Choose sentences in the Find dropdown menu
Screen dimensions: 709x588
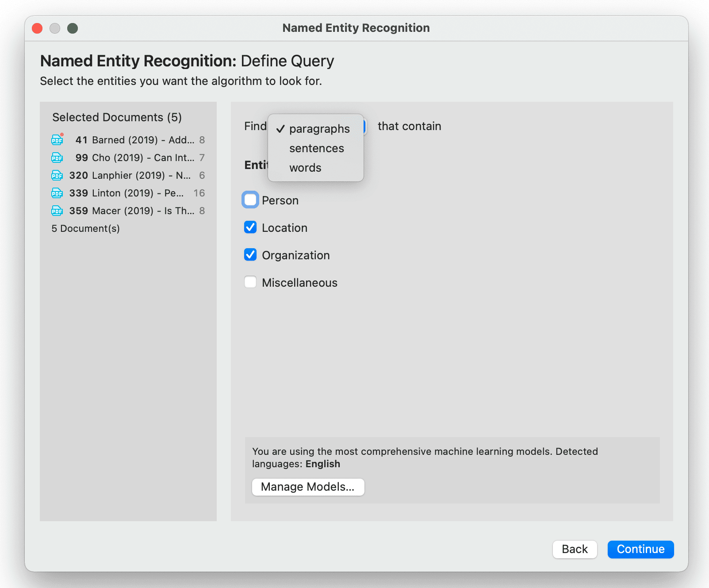(315, 148)
